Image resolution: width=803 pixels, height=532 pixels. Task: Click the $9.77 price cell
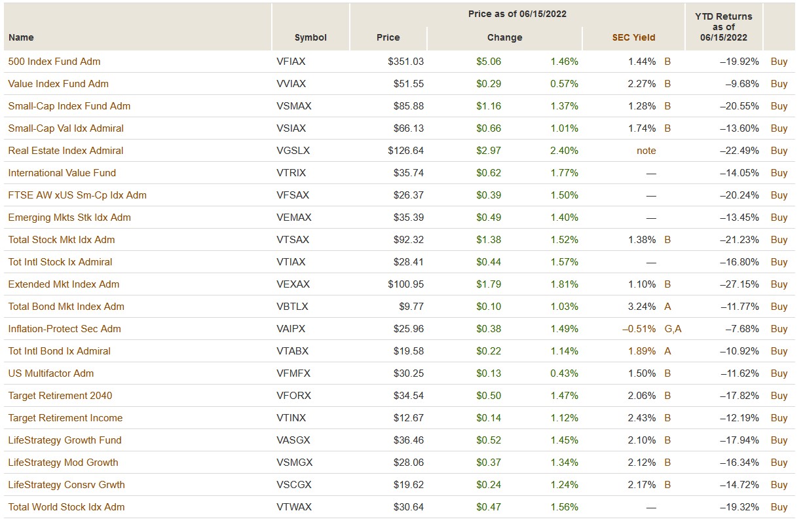(x=411, y=307)
